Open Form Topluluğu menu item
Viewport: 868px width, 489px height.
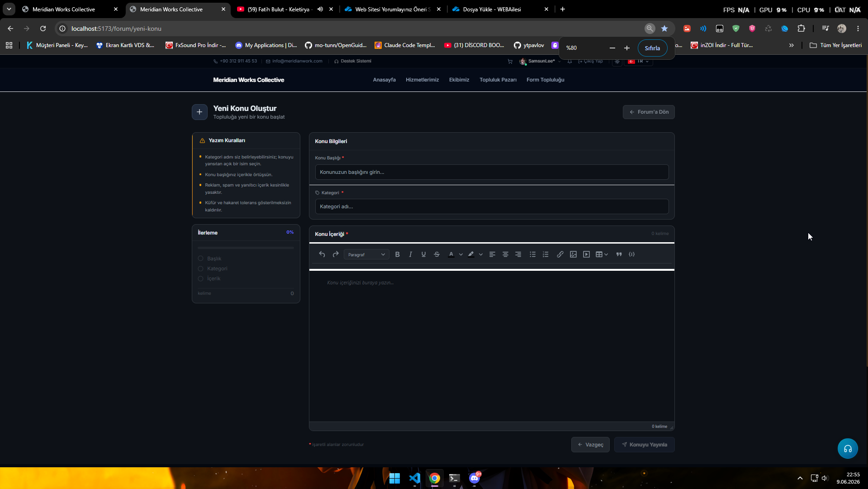[545, 80]
